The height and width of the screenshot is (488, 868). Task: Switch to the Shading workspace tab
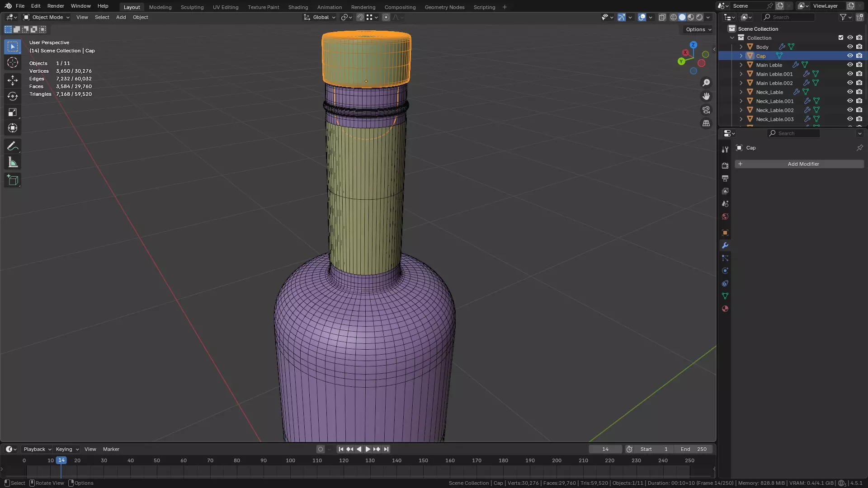coord(298,7)
